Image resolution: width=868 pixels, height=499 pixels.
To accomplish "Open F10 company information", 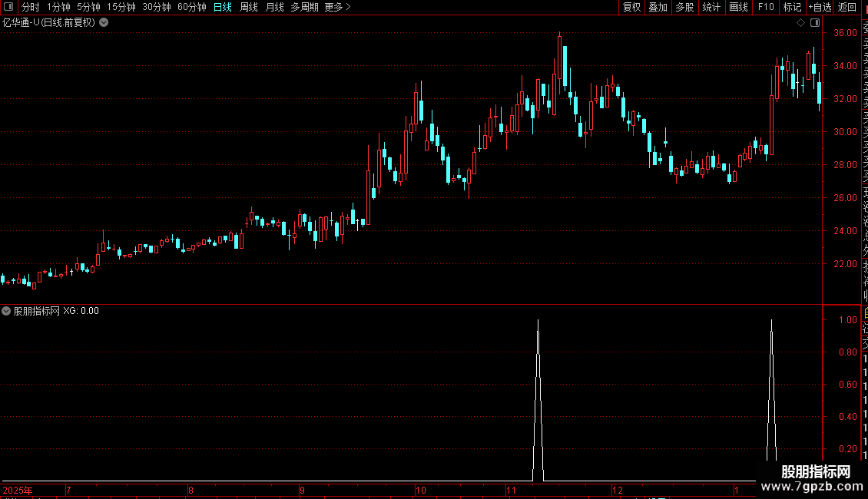I will pyautogui.click(x=766, y=7).
